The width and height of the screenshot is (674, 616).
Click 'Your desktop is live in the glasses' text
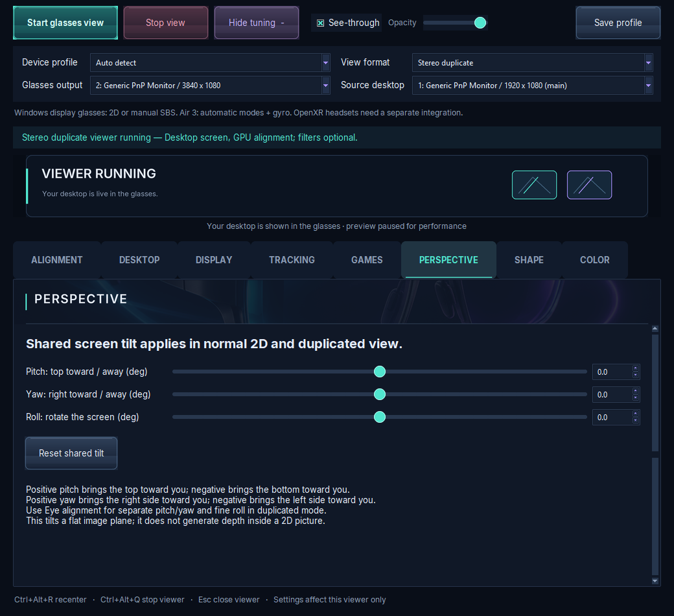pyautogui.click(x=100, y=194)
